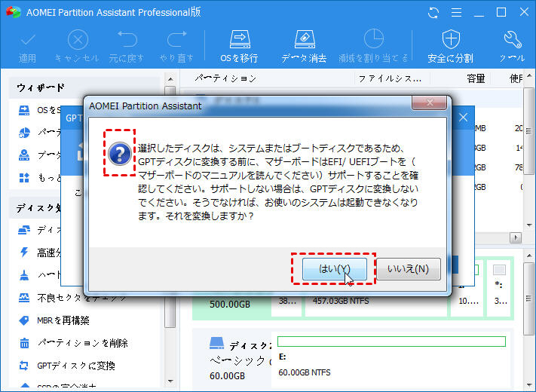Viewport: 536px width, 392px height.
Task: Click the 容量 column header
Action: click(476, 79)
